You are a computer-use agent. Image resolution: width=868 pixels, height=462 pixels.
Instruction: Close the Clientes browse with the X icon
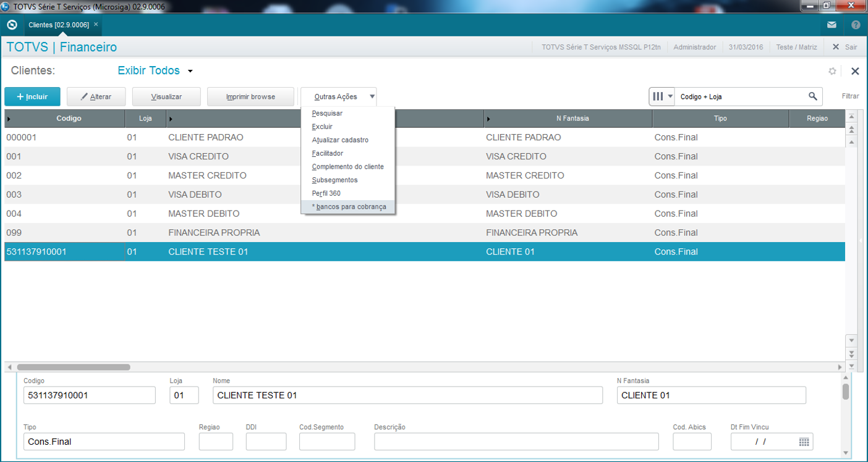tap(855, 71)
